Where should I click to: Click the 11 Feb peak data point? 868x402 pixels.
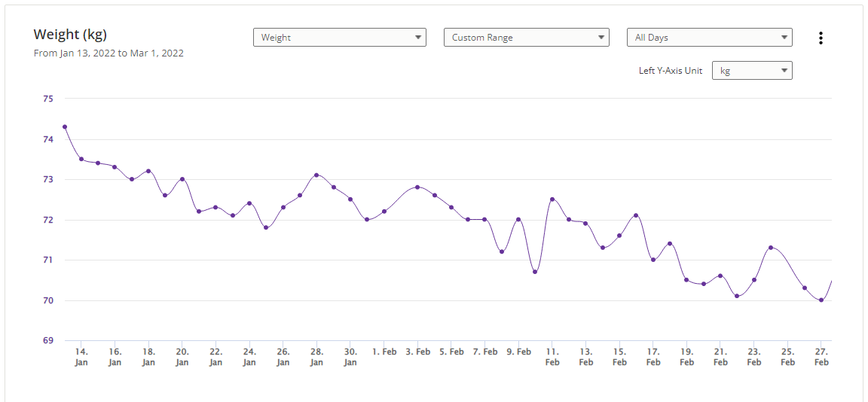[552, 199]
